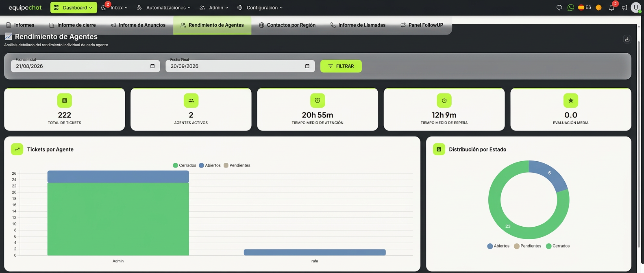Click the download report icon
644x273 pixels.
coord(627,39)
